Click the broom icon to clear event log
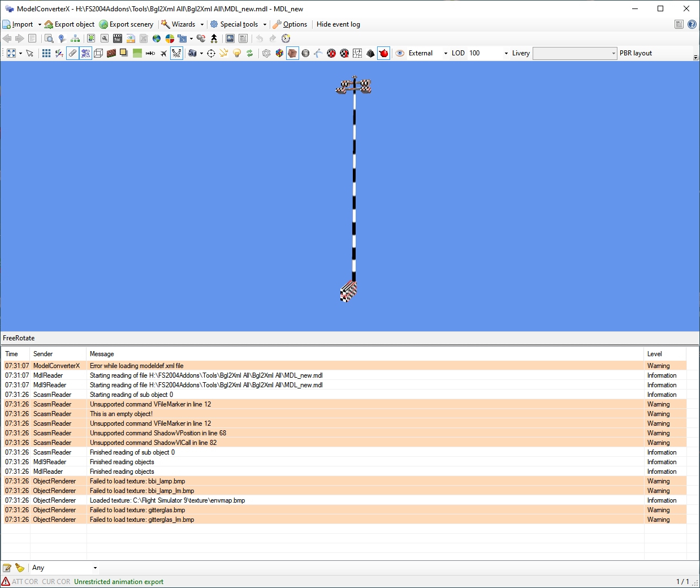Viewport: 700px width, 588px height. point(20,568)
